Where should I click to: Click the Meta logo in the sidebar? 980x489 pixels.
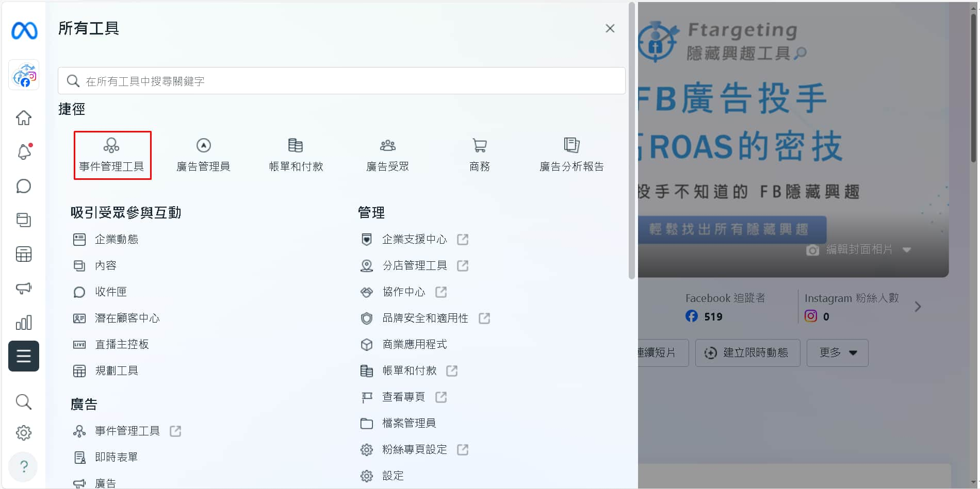coord(24,31)
